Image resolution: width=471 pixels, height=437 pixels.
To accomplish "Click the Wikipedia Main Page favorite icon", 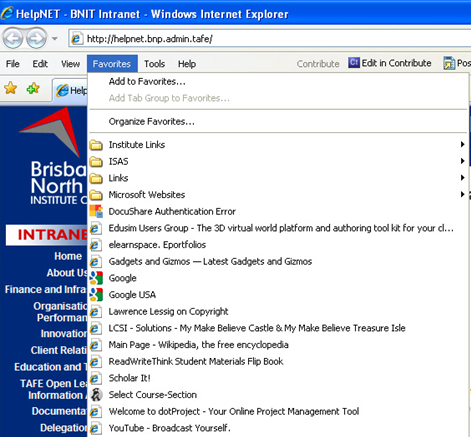I will coord(95,345).
